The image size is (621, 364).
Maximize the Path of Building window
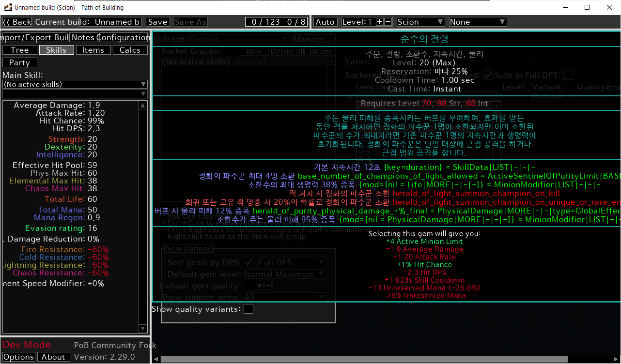[587, 7]
